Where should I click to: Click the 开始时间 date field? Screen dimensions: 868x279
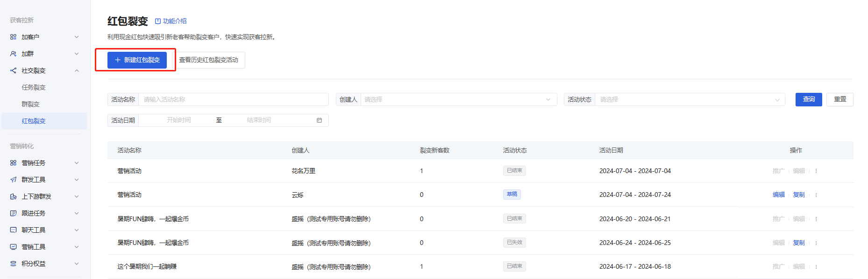pyautogui.click(x=179, y=120)
